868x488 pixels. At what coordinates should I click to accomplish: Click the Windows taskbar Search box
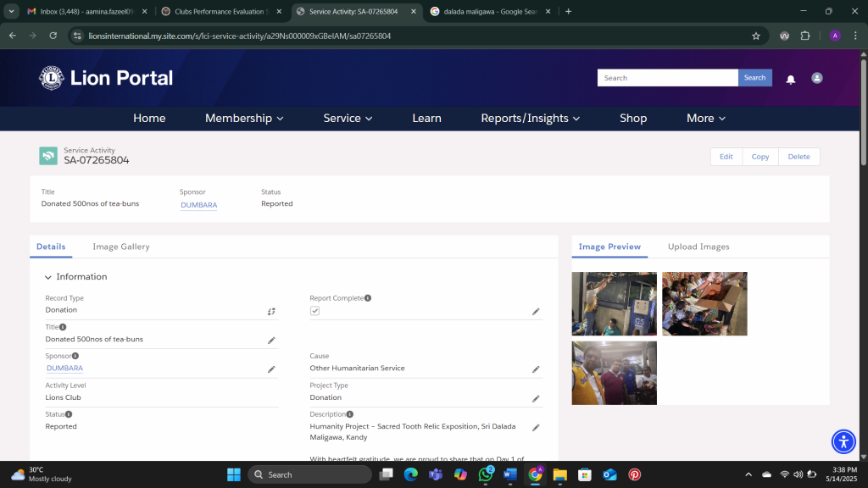click(x=310, y=474)
